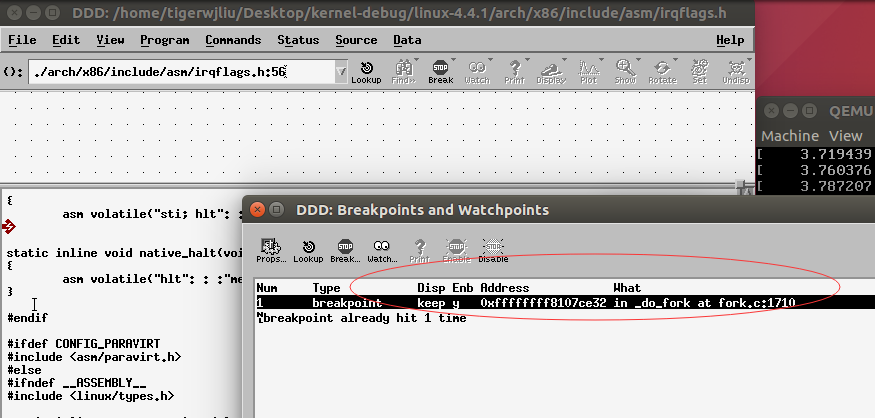Image resolution: width=875 pixels, height=418 pixels.
Task: Open the Program menu
Action: point(165,40)
